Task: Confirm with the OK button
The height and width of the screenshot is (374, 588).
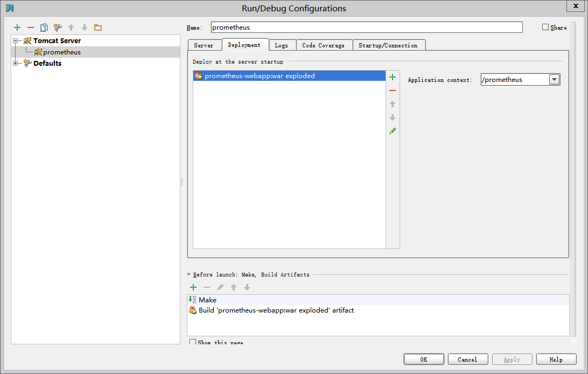Action: (x=424, y=359)
